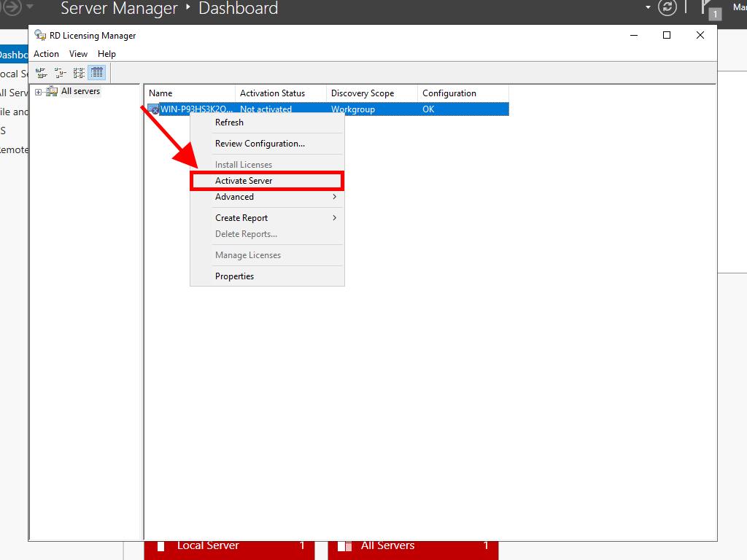Click the not-activated server icon in the list
The width and height of the screenshot is (747, 560).
(153, 109)
